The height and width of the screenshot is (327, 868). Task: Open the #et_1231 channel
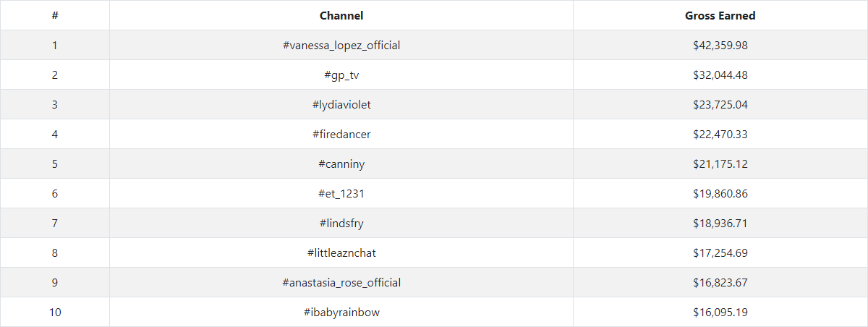(341, 194)
